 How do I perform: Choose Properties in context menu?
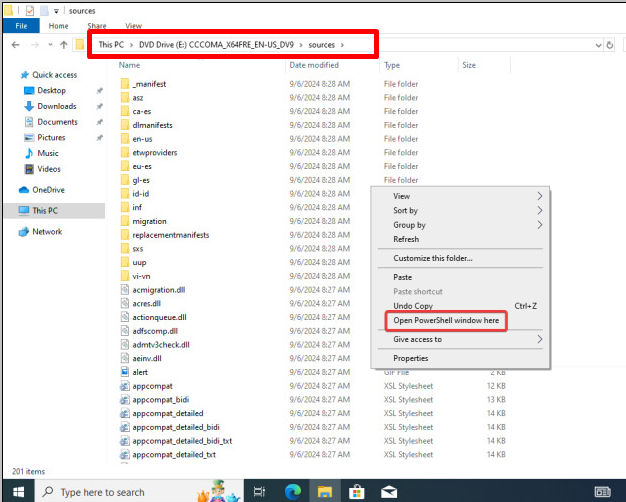pos(460,358)
